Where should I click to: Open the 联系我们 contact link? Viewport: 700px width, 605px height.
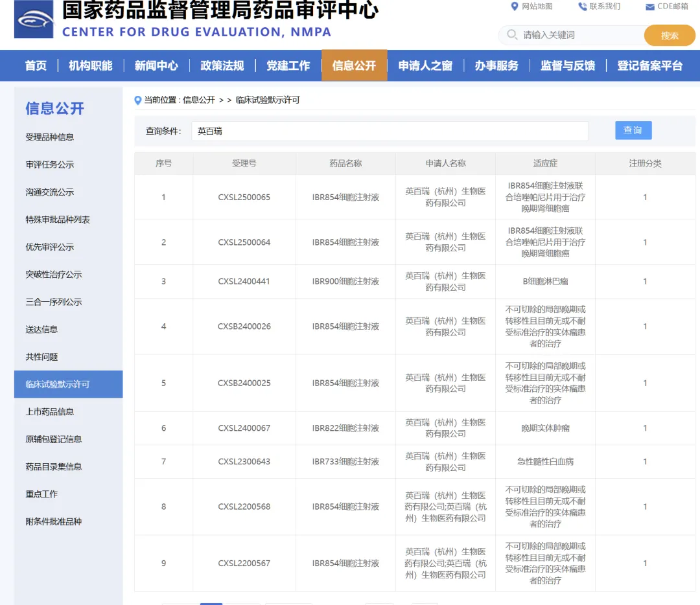(x=605, y=6)
